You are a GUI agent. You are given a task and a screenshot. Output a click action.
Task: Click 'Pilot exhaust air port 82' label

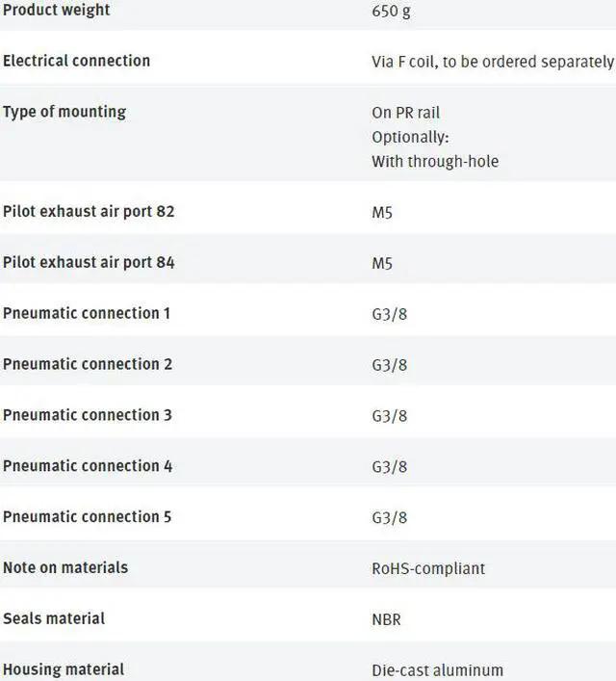tap(89, 211)
